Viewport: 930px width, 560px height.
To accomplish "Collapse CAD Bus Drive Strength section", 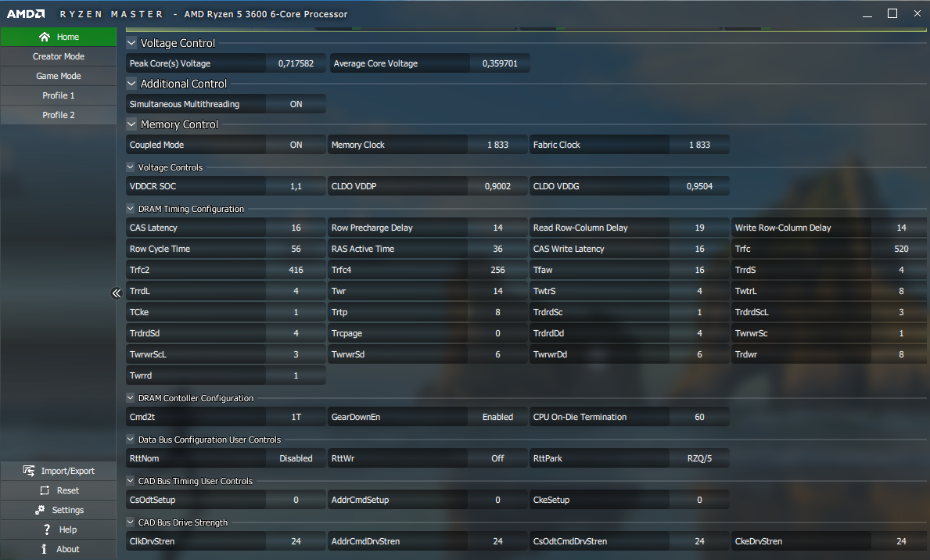I will (131, 522).
